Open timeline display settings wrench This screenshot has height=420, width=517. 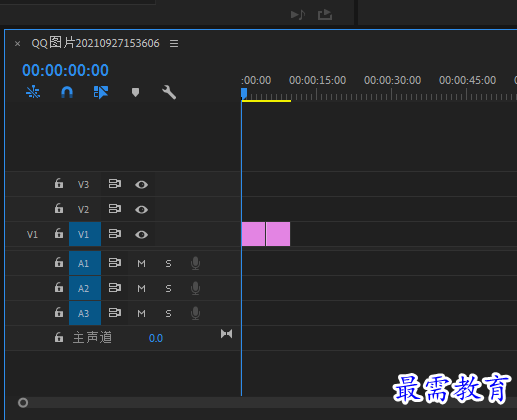(x=169, y=92)
